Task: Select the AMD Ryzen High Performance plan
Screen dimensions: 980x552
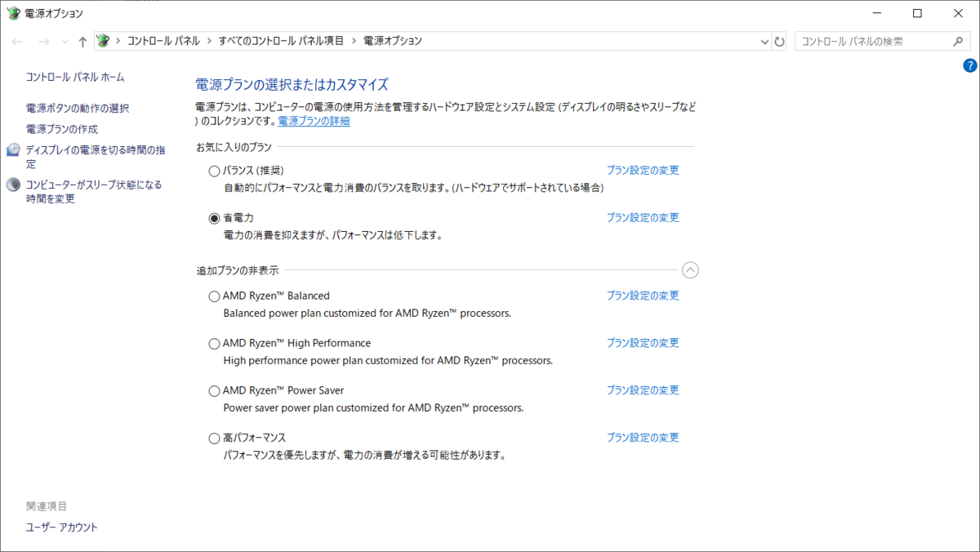Action: (x=213, y=343)
